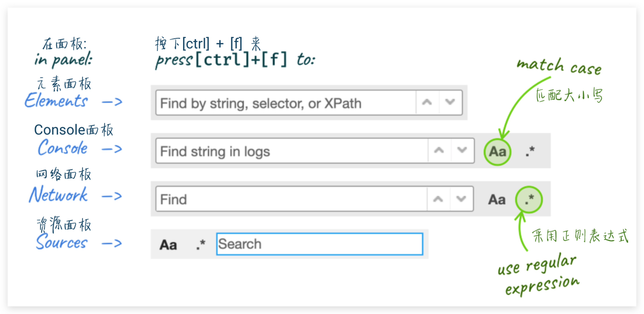Enable match case Aa in Sources search
Image resolution: width=644 pixels, height=314 pixels.
click(x=168, y=245)
